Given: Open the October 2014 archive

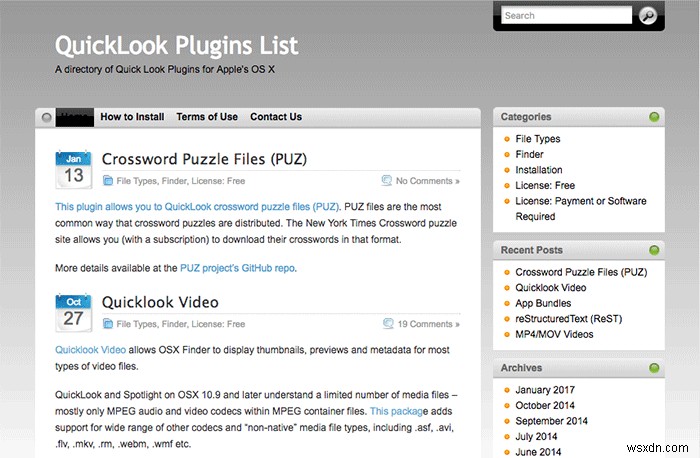Looking at the screenshot, I should click(545, 405).
